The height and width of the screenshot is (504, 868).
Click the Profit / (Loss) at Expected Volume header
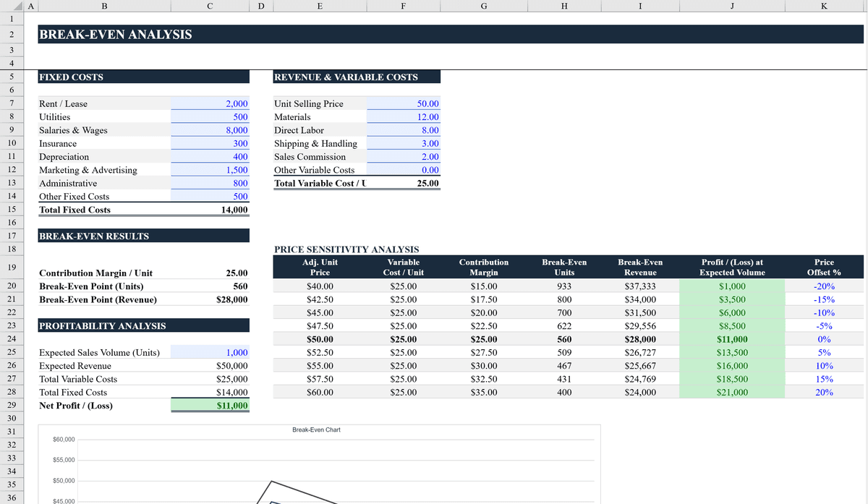[x=732, y=267]
